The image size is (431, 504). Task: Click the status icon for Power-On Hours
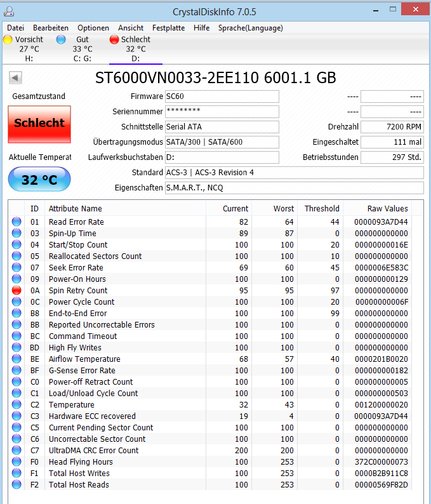17,279
